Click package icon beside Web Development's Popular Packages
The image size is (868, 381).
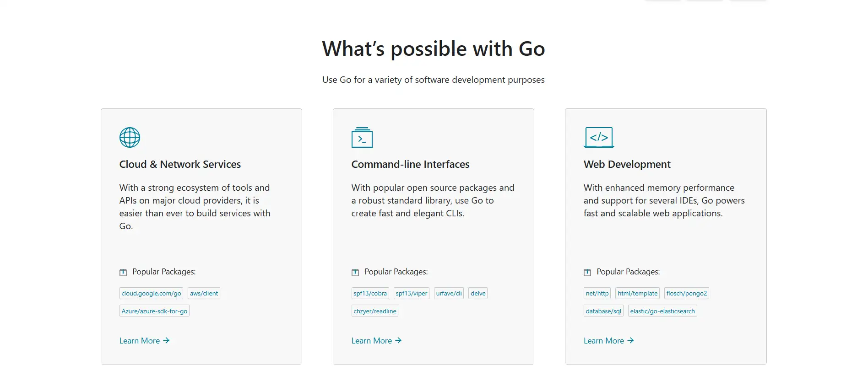[587, 273]
